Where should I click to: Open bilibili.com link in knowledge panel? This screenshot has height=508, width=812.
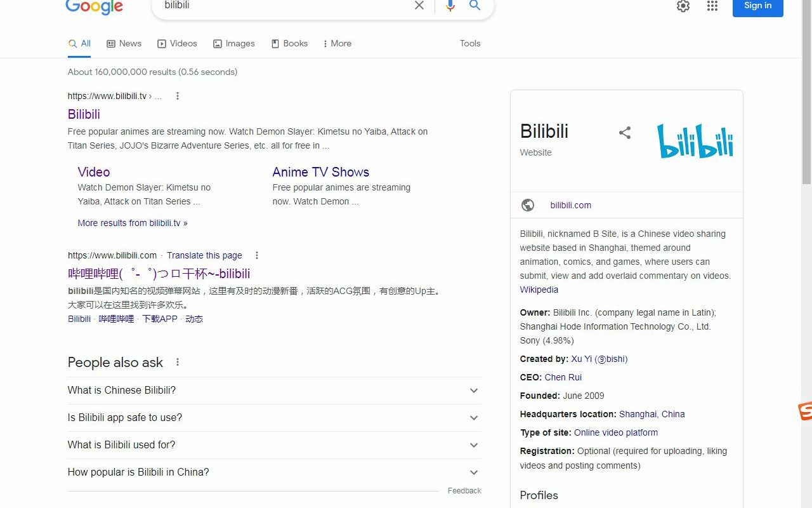571,205
